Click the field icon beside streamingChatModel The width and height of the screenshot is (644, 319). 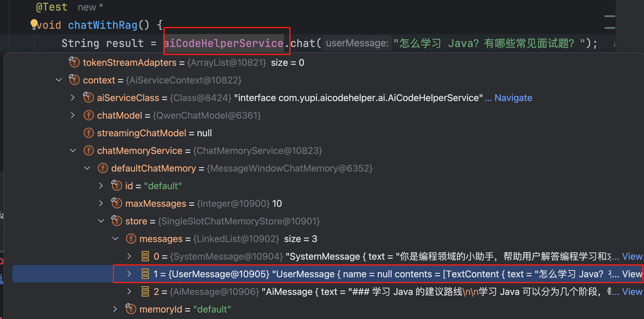tap(89, 133)
